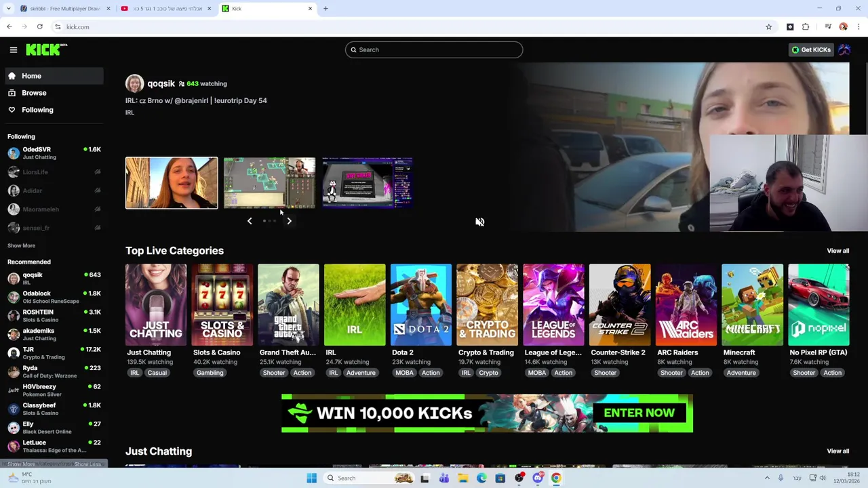The image size is (868, 488).
Task: Open TJR in Recommended list
Action: 54,353
